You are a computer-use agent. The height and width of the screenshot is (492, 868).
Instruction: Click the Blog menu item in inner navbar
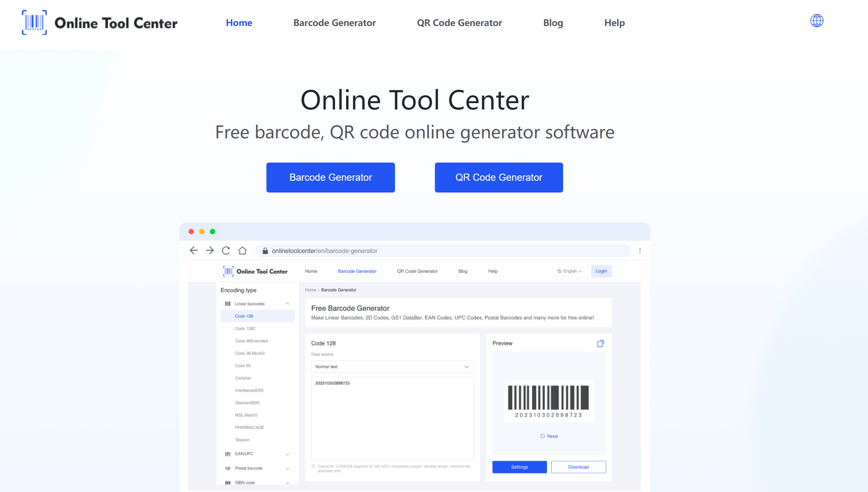(463, 271)
